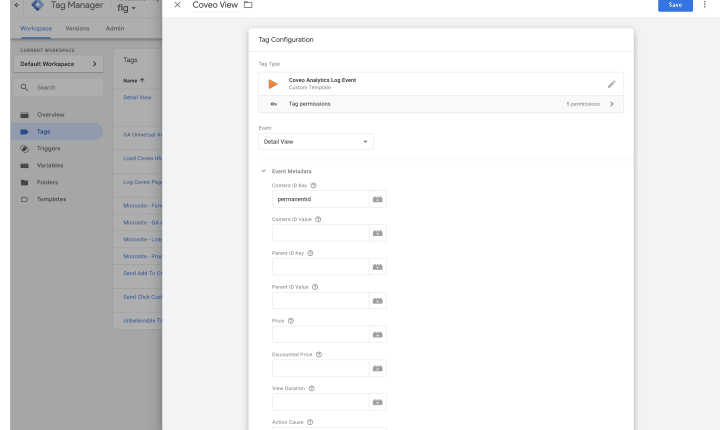Open Variables in the sidebar
The height and width of the screenshot is (430, 720).
tap(50, 165)
